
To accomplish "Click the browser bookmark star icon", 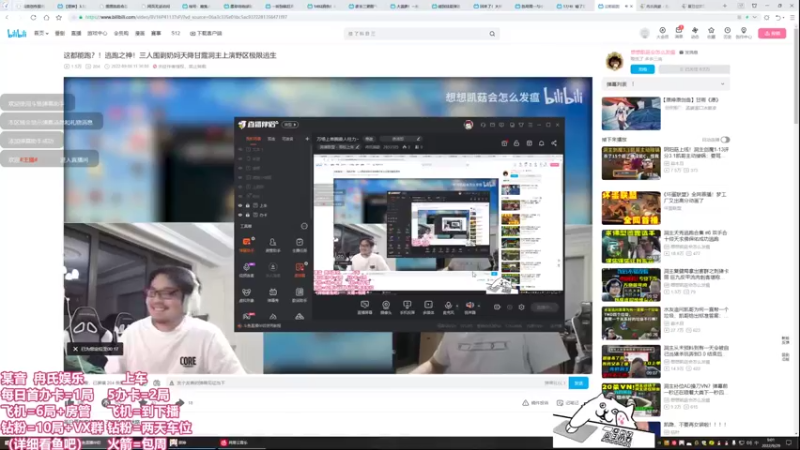I will 59,17.
